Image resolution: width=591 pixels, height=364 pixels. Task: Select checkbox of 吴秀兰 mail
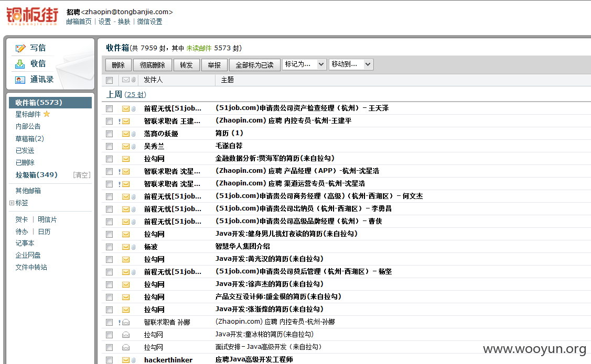tap(109, 147)
